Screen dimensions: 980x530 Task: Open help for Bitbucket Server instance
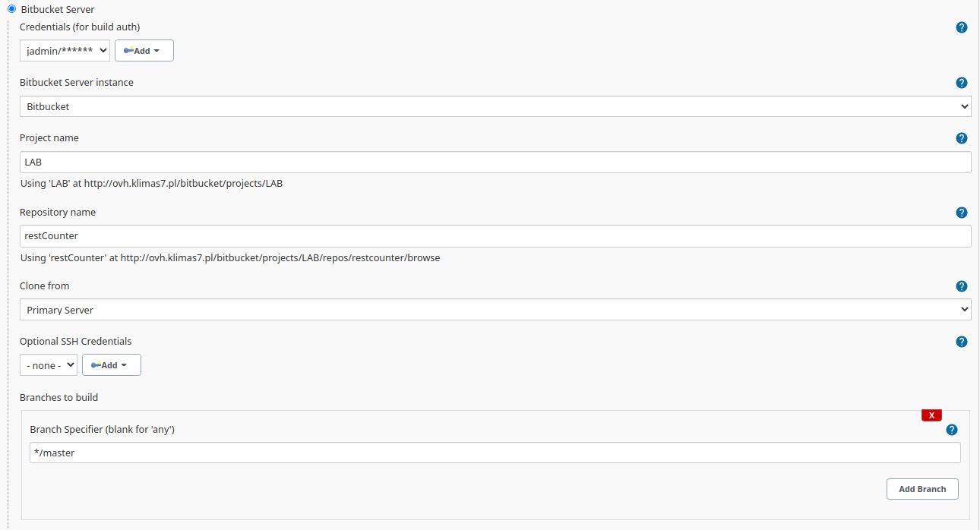point(961,83)
